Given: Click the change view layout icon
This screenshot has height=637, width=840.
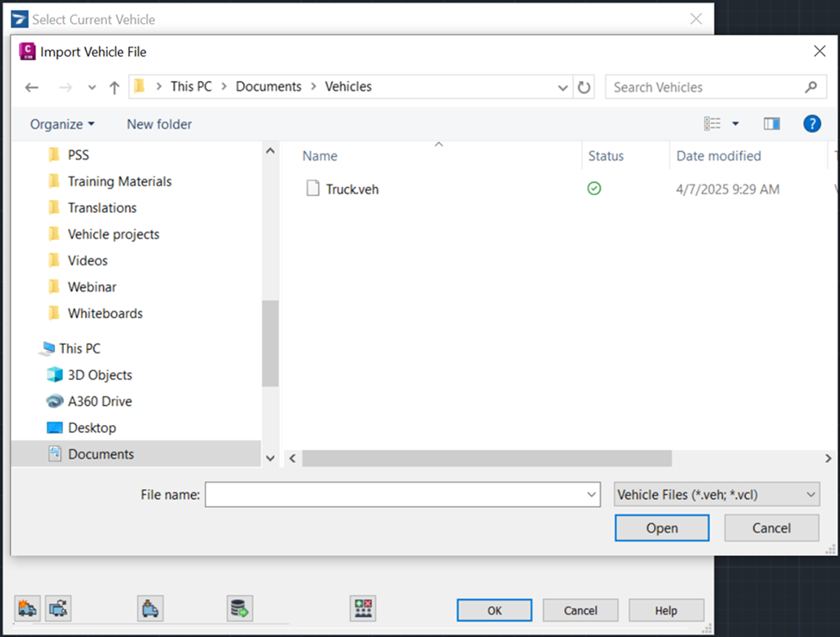Looking at the screenshot, I should tap(712, 124).
